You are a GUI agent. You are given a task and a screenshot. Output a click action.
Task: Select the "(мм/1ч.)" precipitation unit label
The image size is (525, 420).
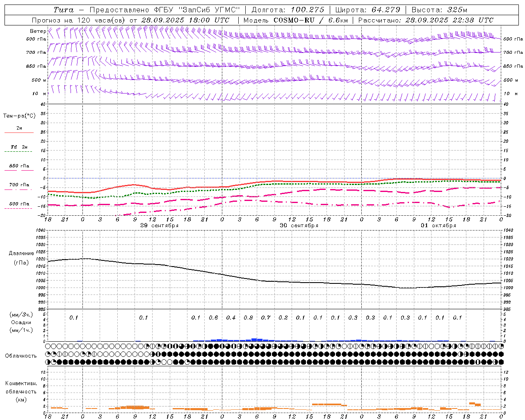pyautogui.click(x=21, y=330)
